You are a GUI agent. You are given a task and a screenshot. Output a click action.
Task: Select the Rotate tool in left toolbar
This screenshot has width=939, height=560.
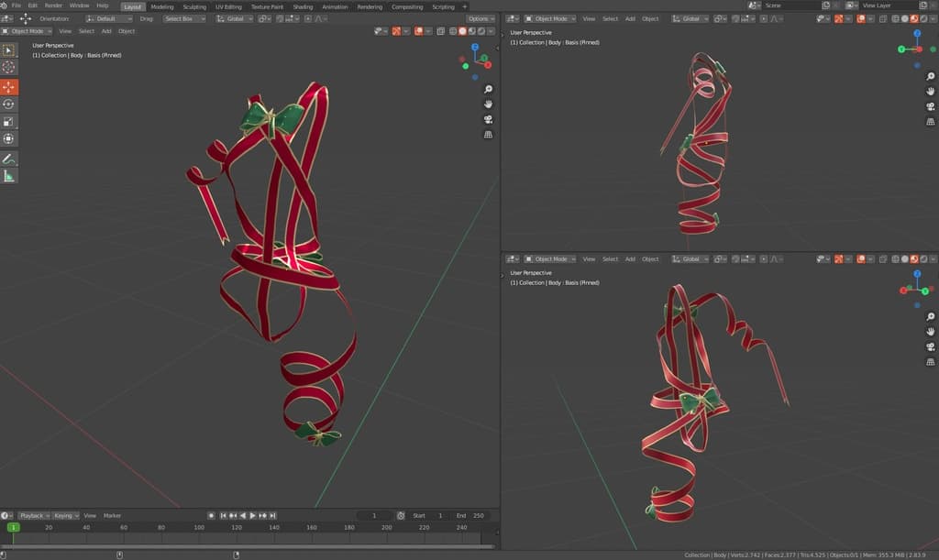coord(9,104)
